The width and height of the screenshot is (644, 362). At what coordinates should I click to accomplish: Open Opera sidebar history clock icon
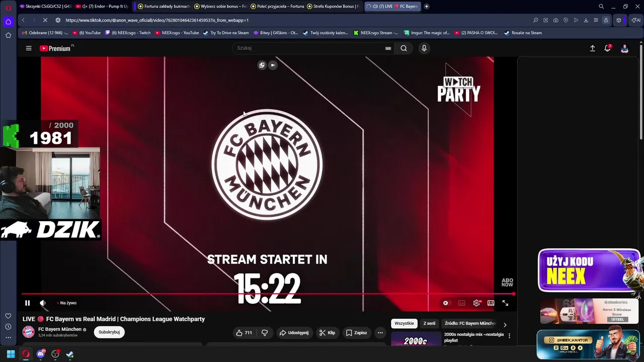pyautogui.click(x=8, y=327)
